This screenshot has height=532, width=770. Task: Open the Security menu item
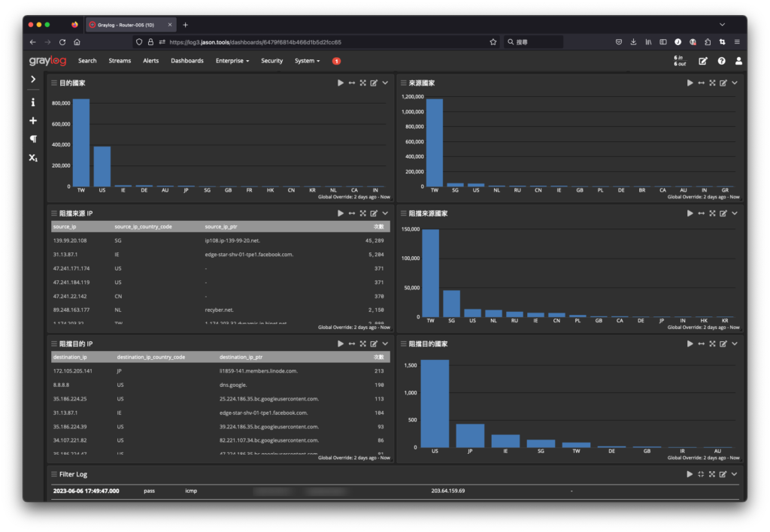(272, 61)
